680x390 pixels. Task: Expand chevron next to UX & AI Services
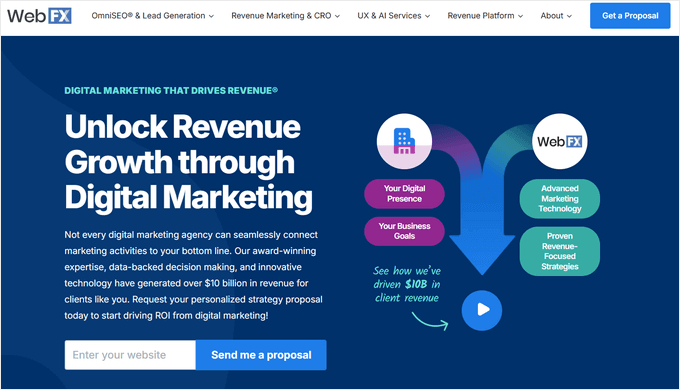[x=427, y=16]
